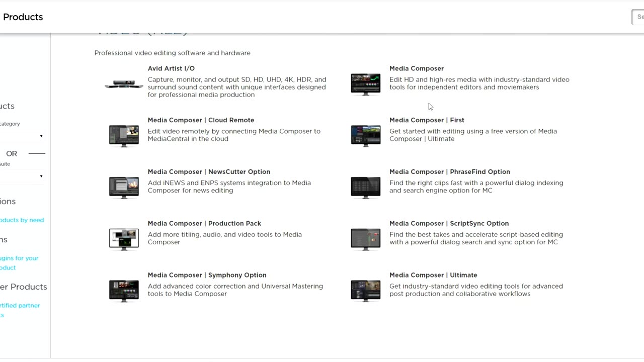Screen dimensions: 644x362
Task: Open the ScriptSync Option product thumbnail
Action: coord(366,239)
